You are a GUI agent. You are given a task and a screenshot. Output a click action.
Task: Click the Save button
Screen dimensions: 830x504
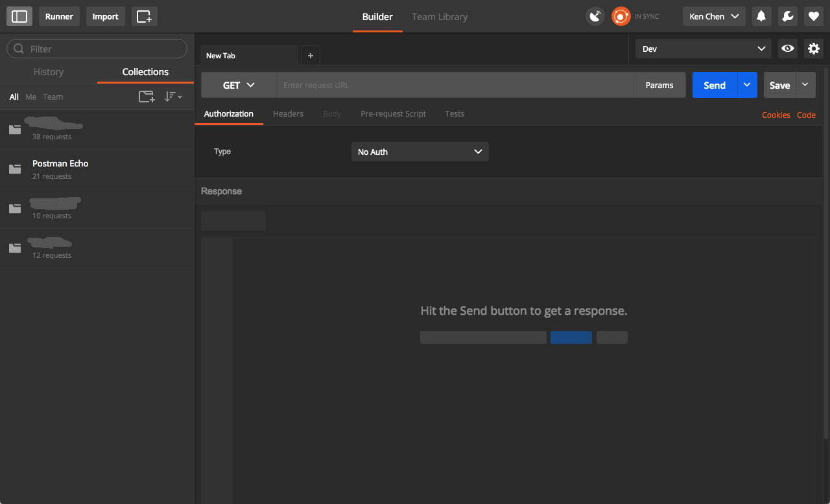click(x=779, y=85)
